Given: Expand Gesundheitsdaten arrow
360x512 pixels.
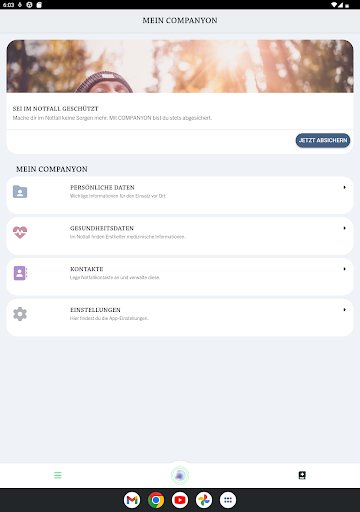Looking at the screenshot, I should pyautogui.click(x=344, y=228).
